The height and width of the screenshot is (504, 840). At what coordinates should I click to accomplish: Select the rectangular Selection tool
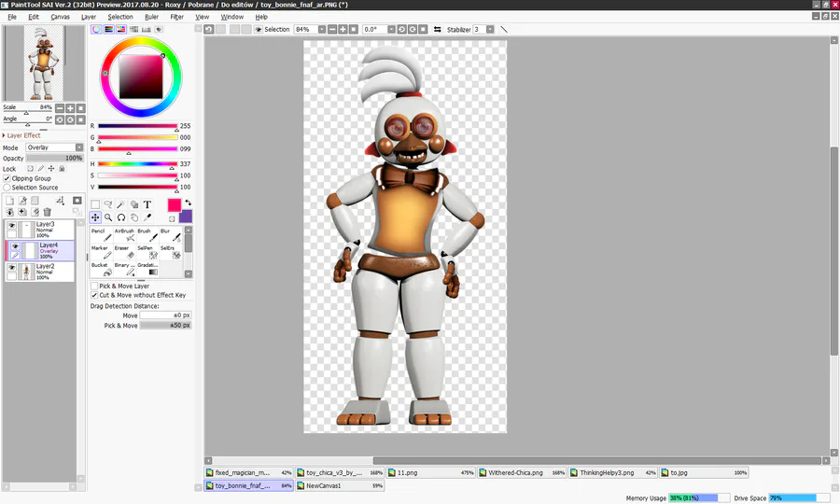95,204
